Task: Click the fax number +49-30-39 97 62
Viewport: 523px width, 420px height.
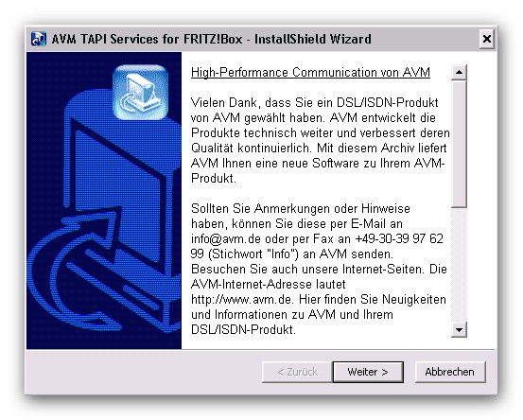Action: (x=399, y=239)
